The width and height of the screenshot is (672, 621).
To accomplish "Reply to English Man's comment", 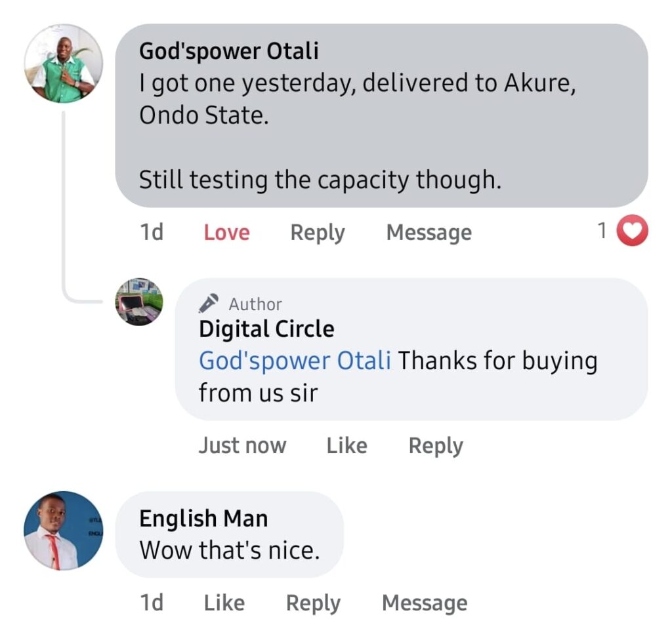I will click(314, 603).
